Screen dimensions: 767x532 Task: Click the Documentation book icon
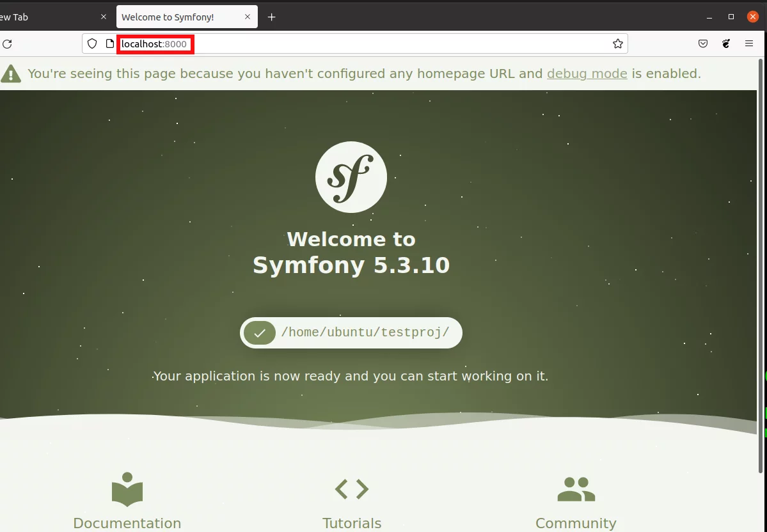(x=127, y=489)
